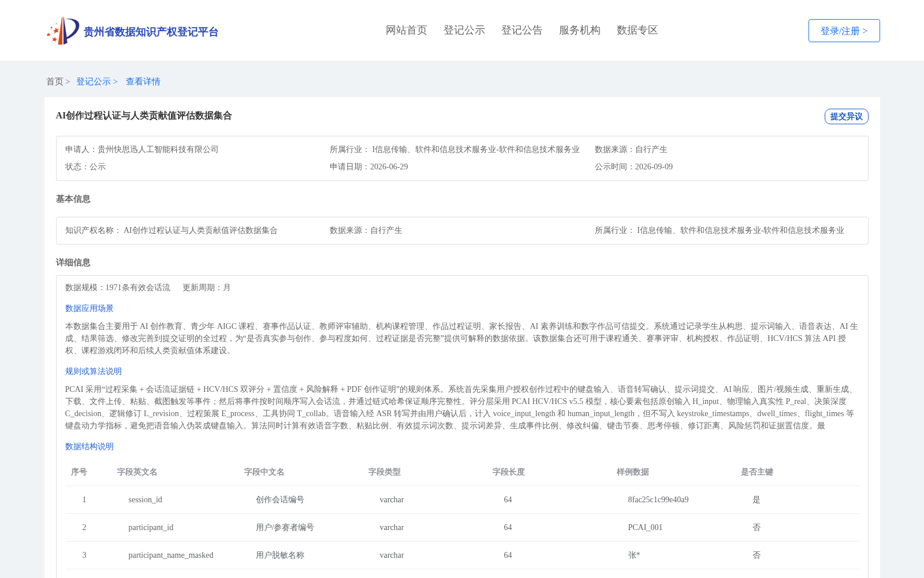Screen dimensions: 924x578
Task: Click 申请日期：2026-06-29 text
Action: (369, 166)
